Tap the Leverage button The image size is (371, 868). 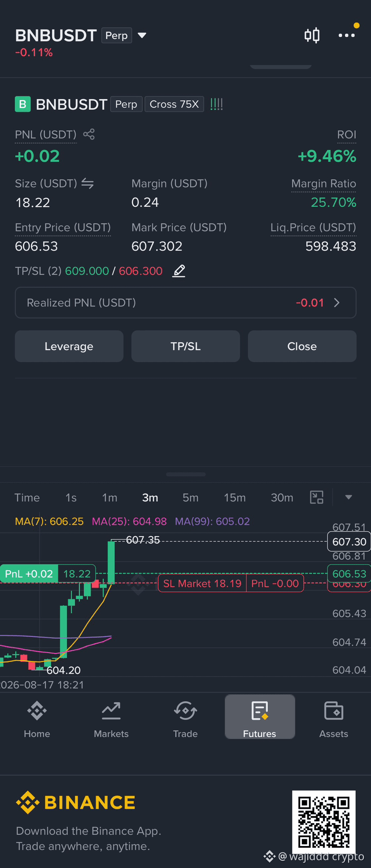pyautogui.click(x=69, y=346)
